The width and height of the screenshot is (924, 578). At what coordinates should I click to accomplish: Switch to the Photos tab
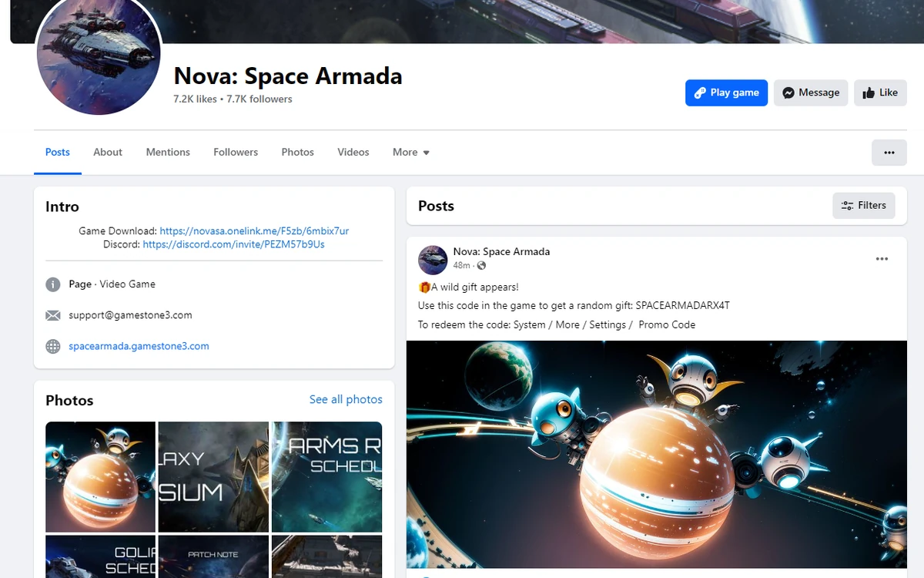point(297,152)
